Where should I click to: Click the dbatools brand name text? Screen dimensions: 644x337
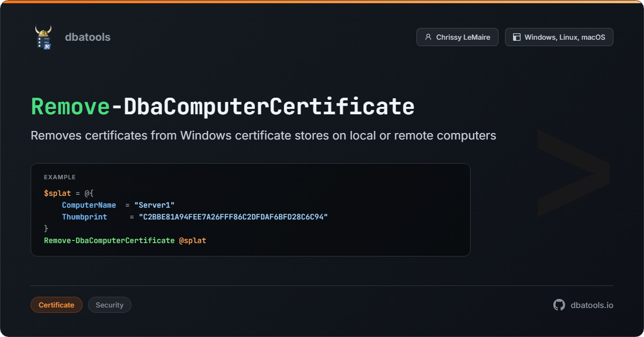(x=87, y=37)
